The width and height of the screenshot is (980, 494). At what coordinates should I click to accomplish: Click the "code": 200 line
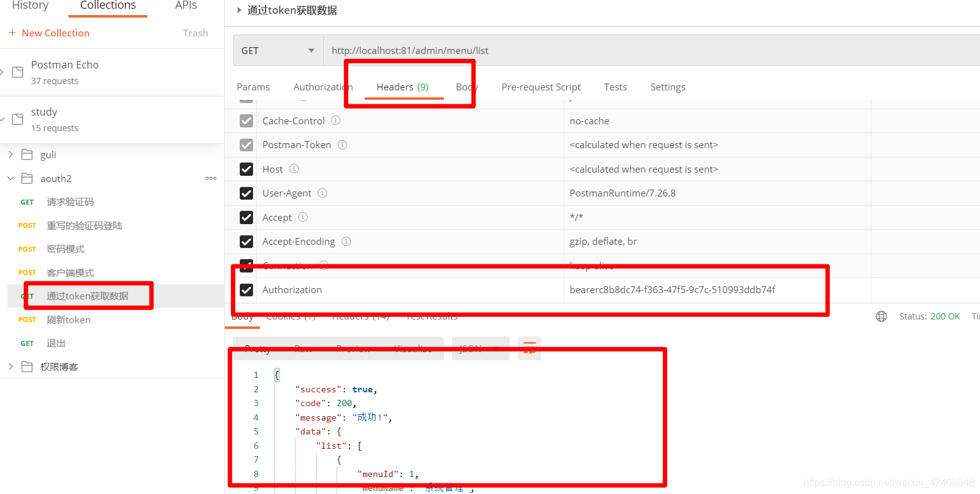(x=326, y=404)
